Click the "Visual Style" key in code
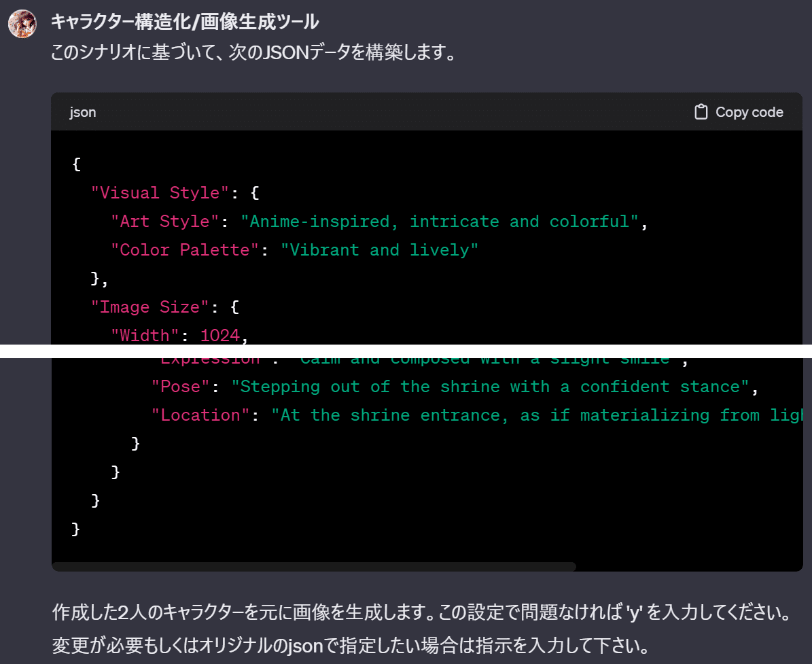This screenshot has height=664, width=812. 160,192
